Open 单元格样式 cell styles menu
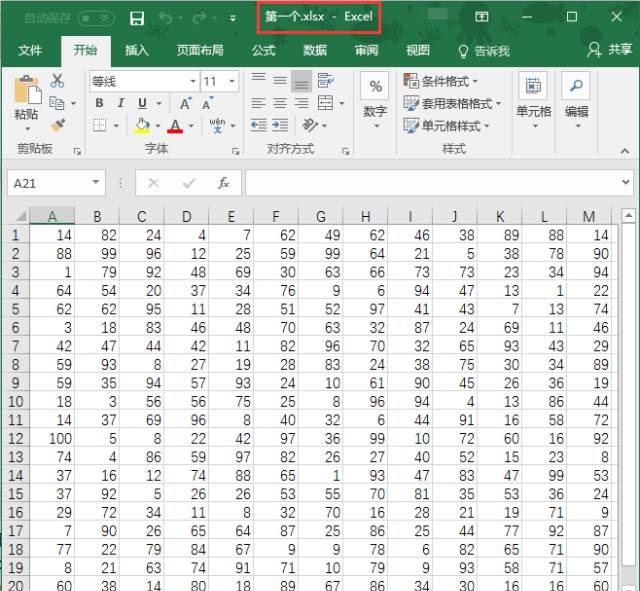640x591 pixels. (446, 126)
